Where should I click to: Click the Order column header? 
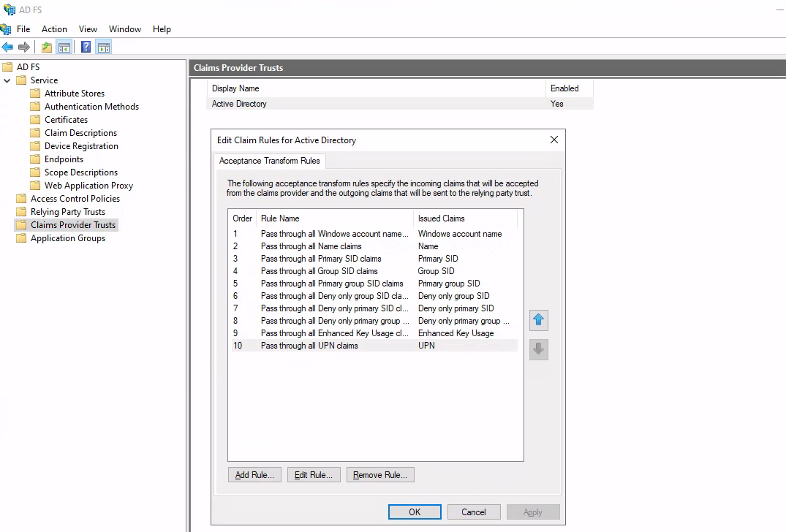[x=243, y=218]
